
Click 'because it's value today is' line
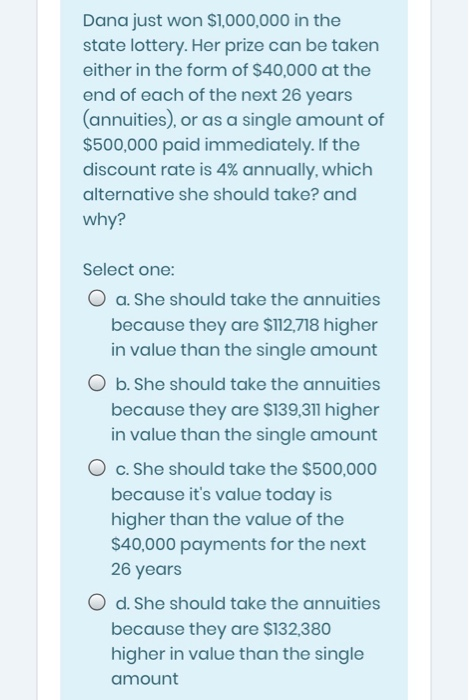[x=221, y=495]
